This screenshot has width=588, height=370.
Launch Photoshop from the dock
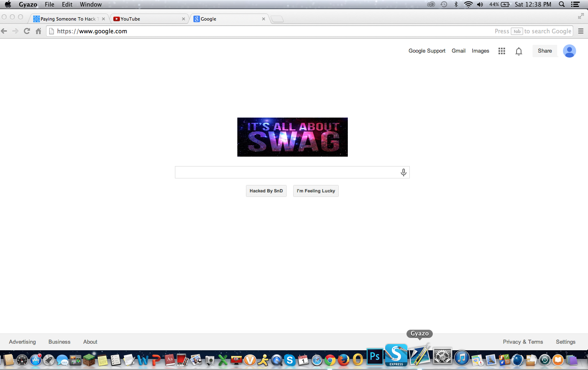[x=375, y=356]
